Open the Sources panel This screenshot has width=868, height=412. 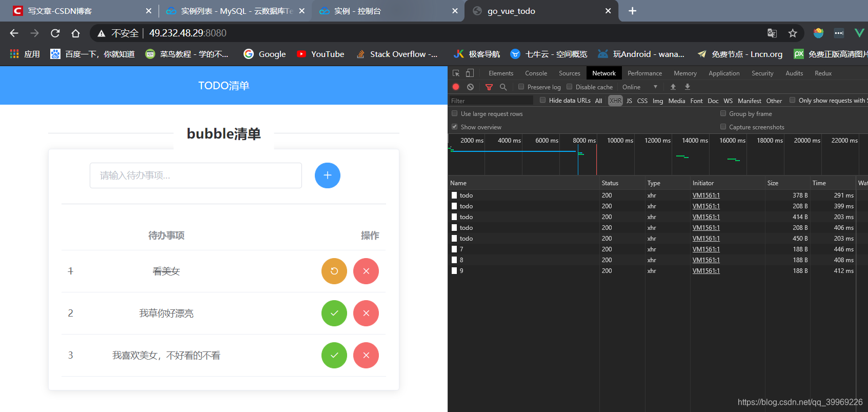(x=569, y=73)
